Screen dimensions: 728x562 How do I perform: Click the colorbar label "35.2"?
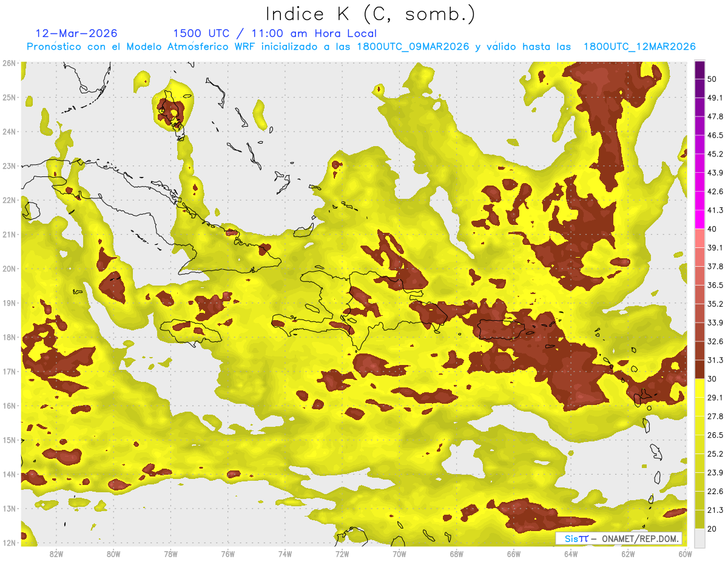(715, 304)
